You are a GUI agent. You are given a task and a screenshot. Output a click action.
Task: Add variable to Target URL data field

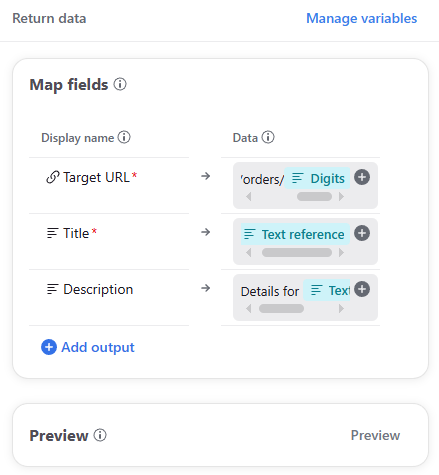point(362,177)
